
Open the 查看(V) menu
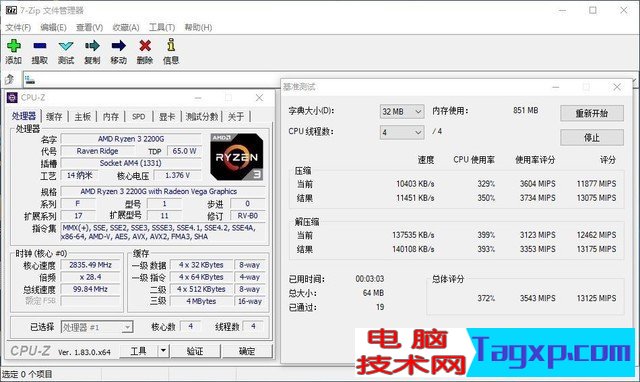(x=89, y=27)
